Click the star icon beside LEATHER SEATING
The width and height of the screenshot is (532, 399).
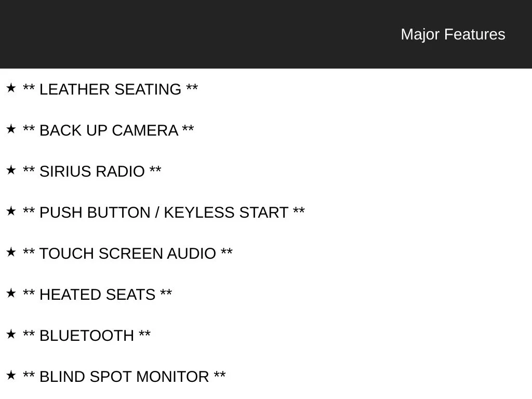click(11, 88)
